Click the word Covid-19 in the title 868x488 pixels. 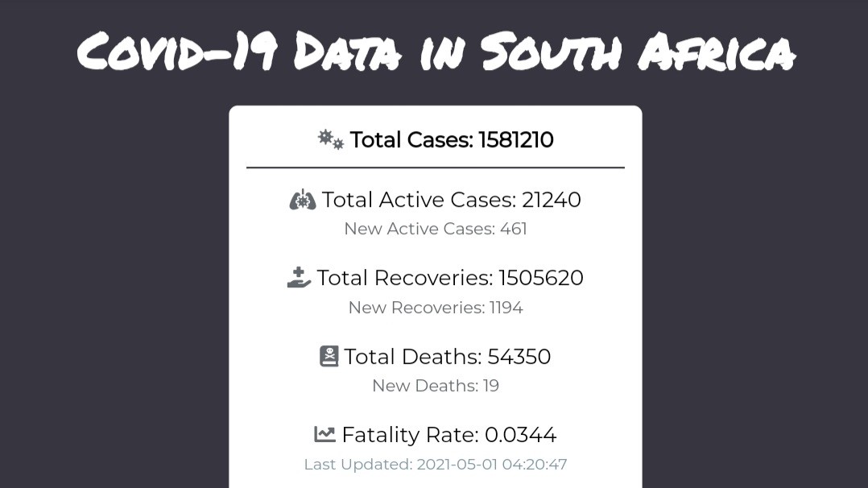177,52
